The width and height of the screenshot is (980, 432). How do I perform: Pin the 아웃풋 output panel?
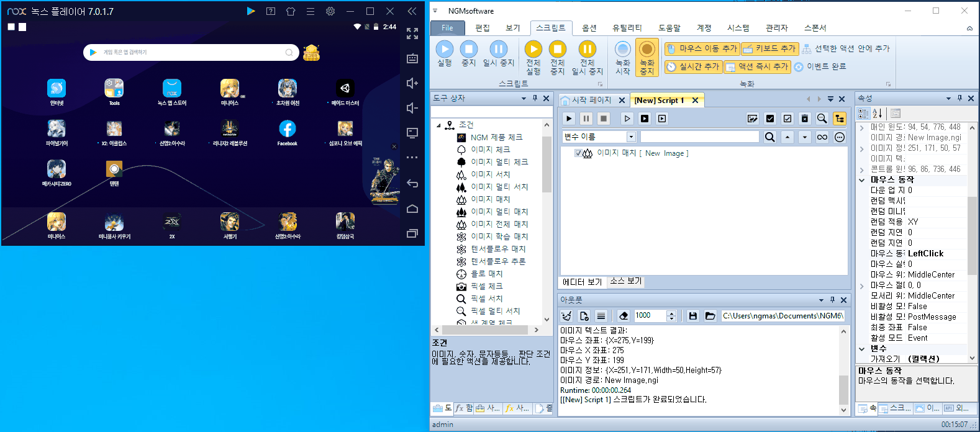point(832,300)
